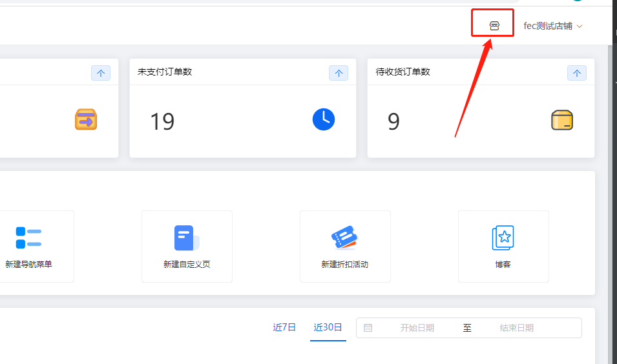Click the 结束日期 input field
This screenshot has width=617, height=364.
516,328
